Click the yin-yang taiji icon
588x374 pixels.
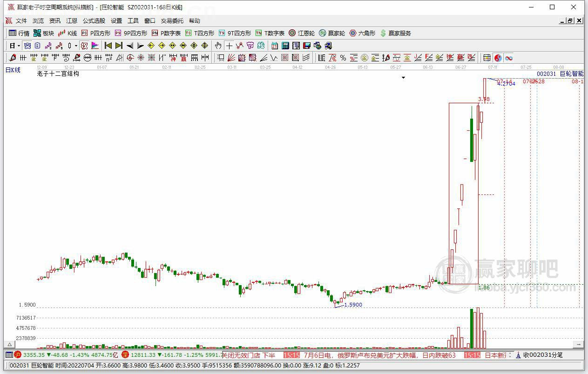[x=498, y=58]
